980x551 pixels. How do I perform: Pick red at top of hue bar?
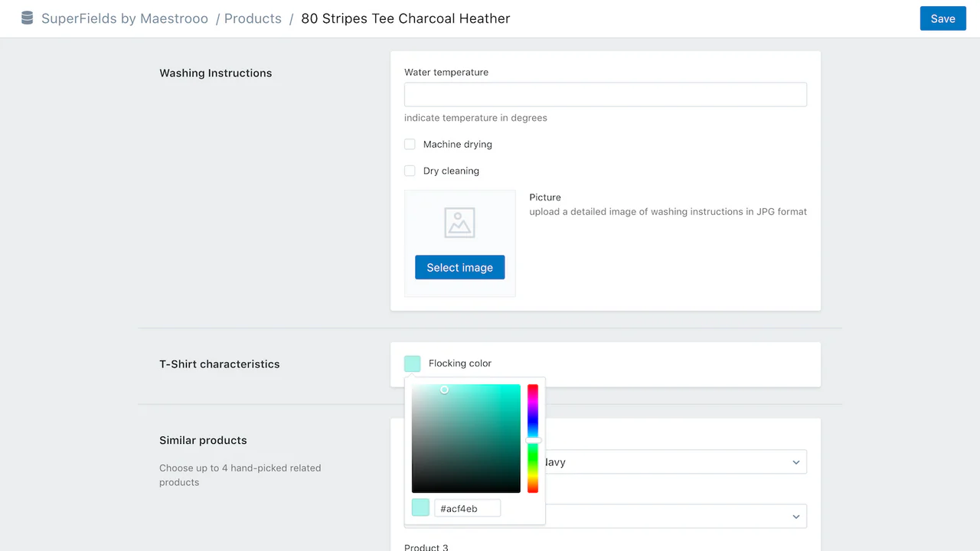[533, 387]
